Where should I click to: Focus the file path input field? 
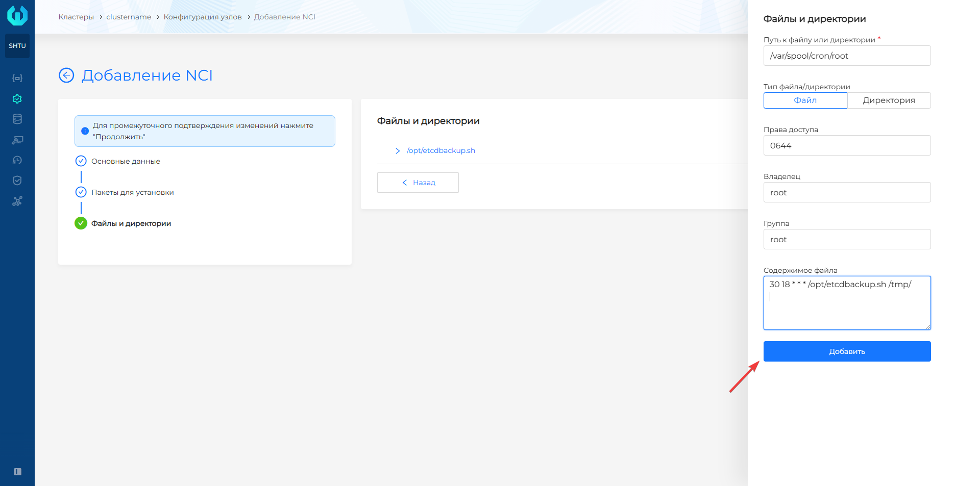point(847,56)
